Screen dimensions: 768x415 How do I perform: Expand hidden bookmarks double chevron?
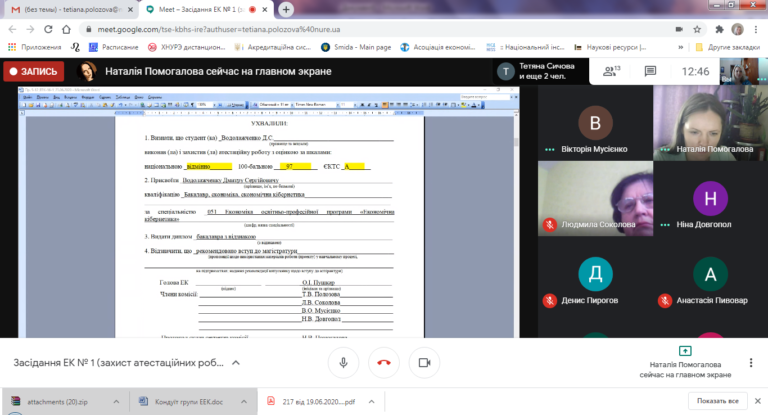click(x=680, y=47)
